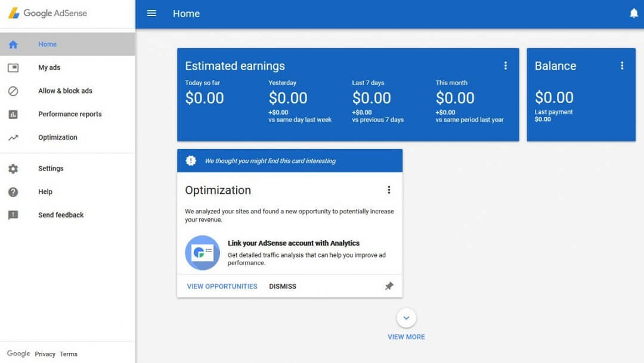Click the My ads icon
The height and width of the screenshot is (363, 644).
point(13,68)
